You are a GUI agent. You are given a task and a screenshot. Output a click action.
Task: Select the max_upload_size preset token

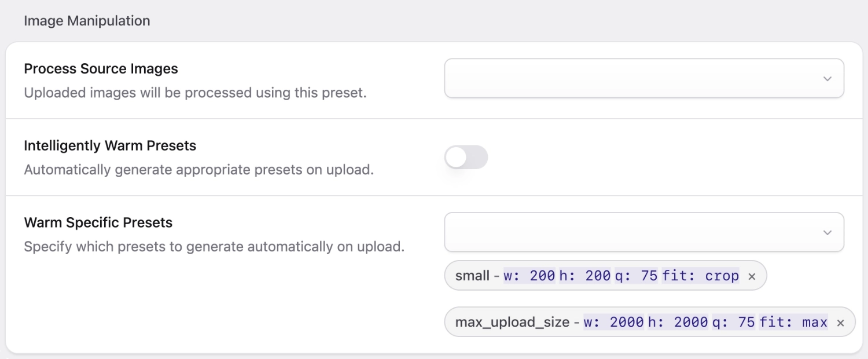tap(512, 322)
